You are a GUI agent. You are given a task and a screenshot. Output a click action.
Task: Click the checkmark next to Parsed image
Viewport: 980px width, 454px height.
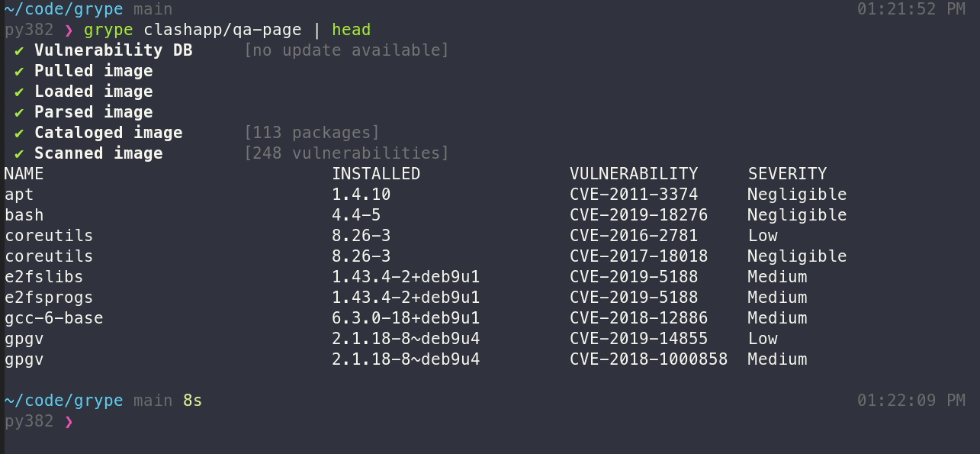pyautogui.click(x=19, y=112)
